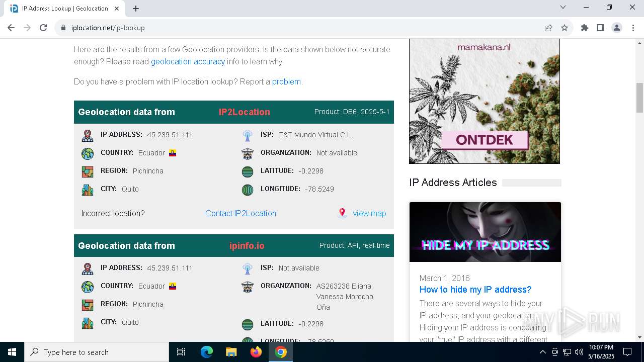The image size is (644, 362).
Task: Click the browser Forward arrow
Action: [x=27, y=28]
